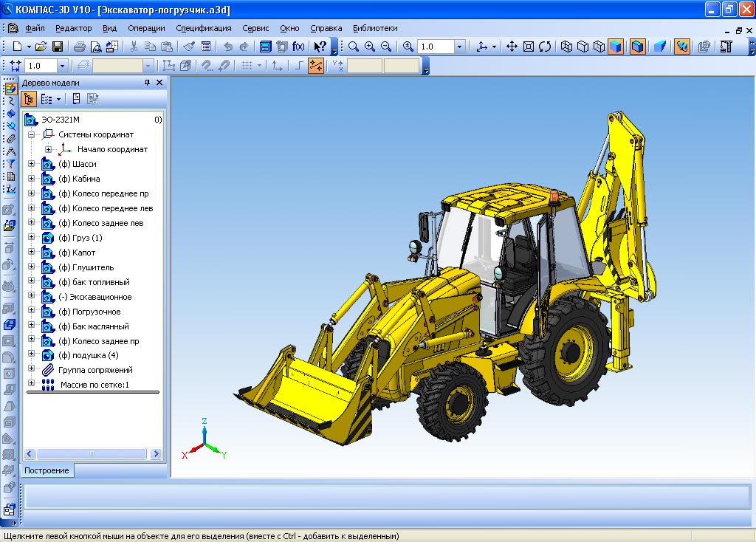Open the Библиотеки menu
The height and width of the screenshot is (542, 756).
(x=375, y=28)
